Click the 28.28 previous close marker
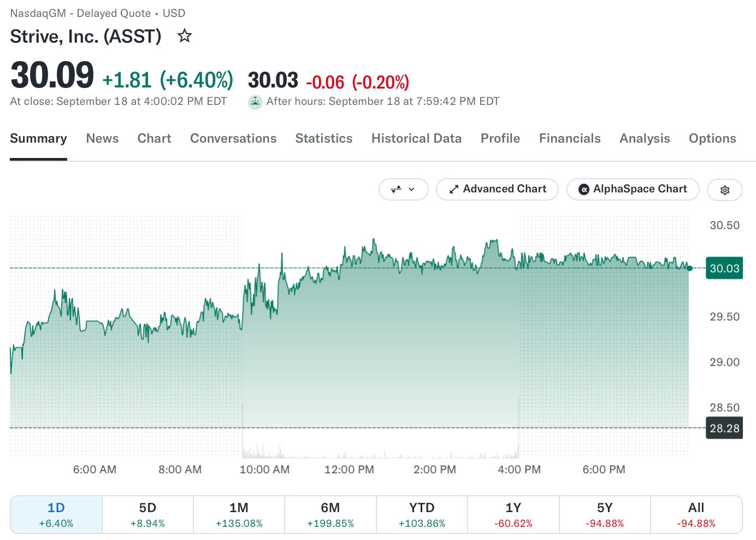 (x=724, y=428)
